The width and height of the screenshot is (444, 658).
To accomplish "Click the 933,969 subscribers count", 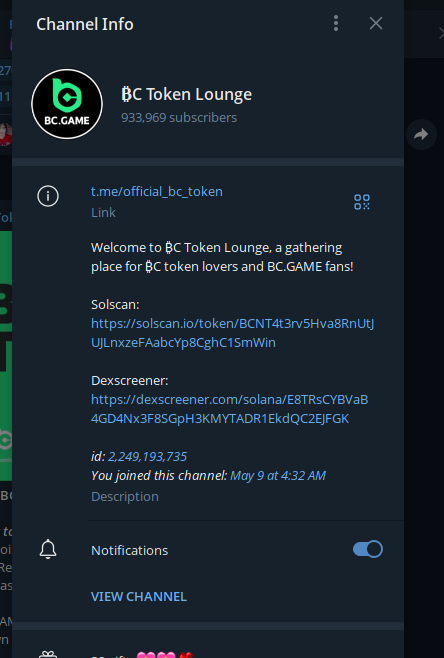I will [179, 118].
